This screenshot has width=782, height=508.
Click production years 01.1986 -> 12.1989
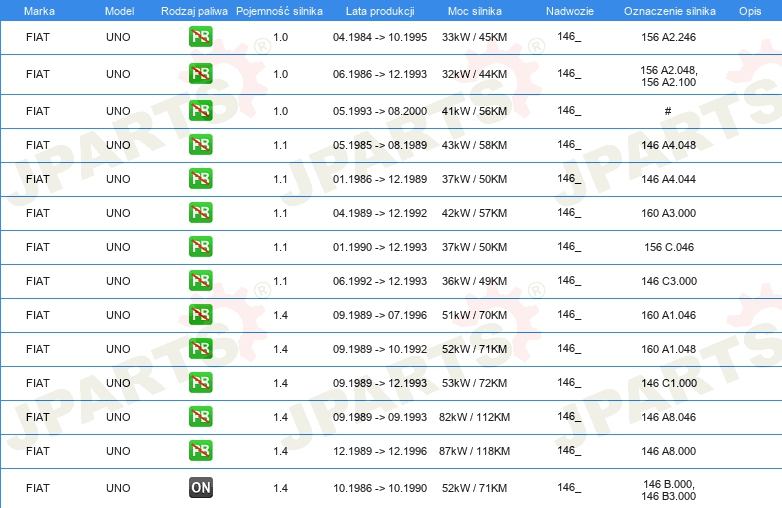[380, 179]
